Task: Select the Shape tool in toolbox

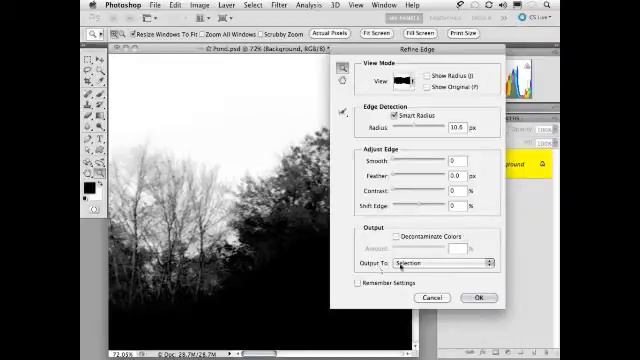Action: pyautogui.click(x=100, y=150)
